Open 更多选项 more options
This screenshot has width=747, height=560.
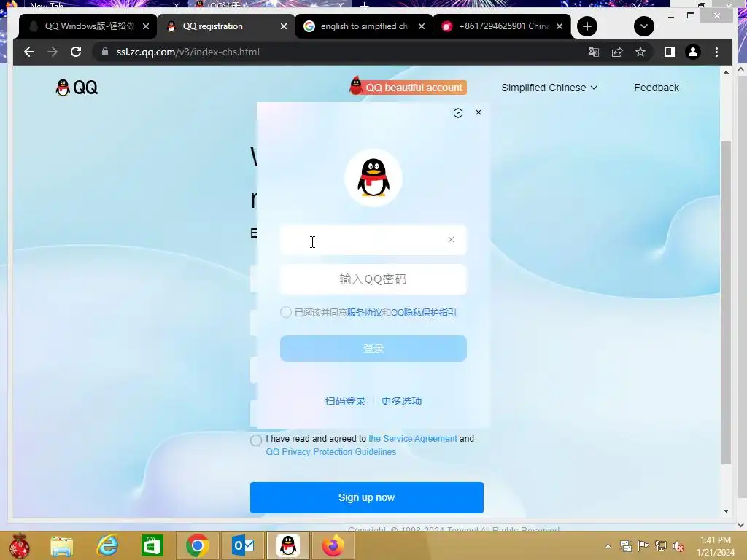click(401, 401)
